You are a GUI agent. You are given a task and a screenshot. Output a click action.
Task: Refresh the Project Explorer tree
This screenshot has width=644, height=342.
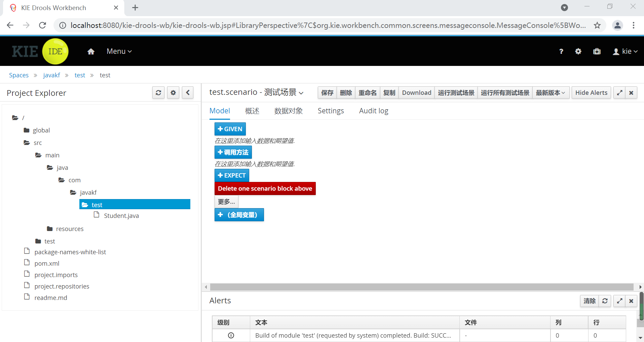tap(158, 92)
